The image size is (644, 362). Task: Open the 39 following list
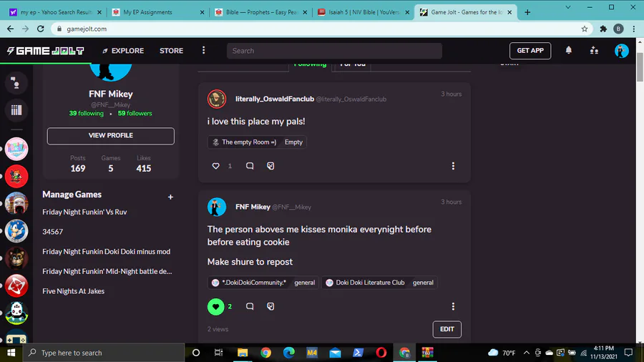87,113
